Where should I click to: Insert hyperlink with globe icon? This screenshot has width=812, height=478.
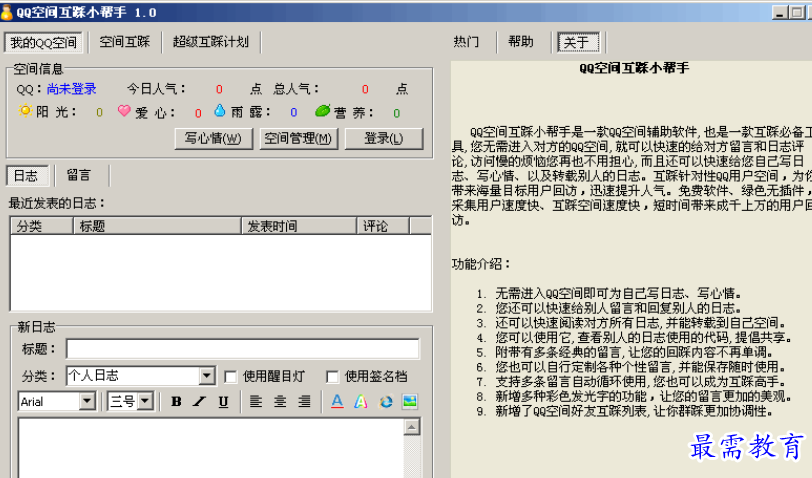click(x=386, y=401)
